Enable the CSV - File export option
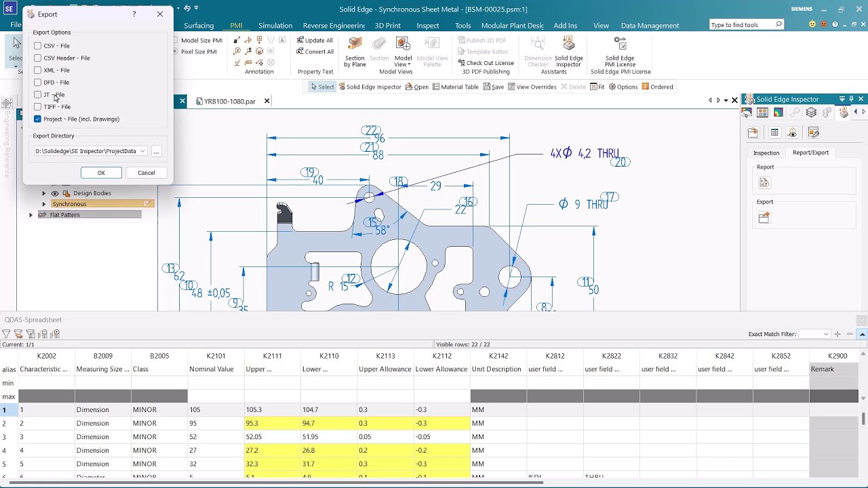 [x=37, y=46]
